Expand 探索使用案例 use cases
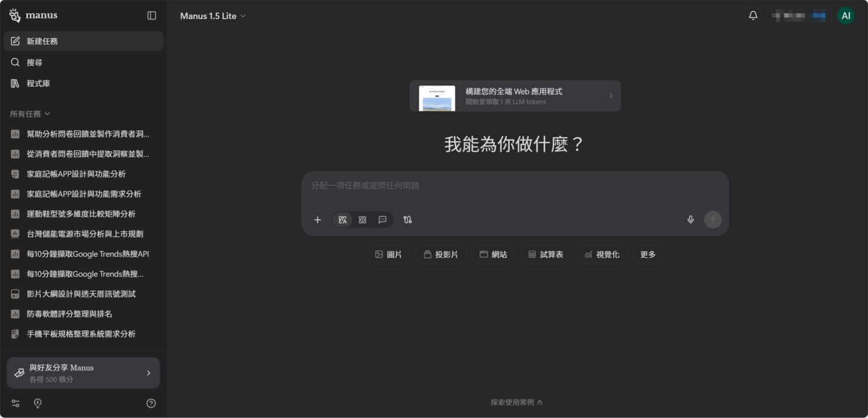Image resolution: width=868 pixels, height=418 pixels. point(517,402)
